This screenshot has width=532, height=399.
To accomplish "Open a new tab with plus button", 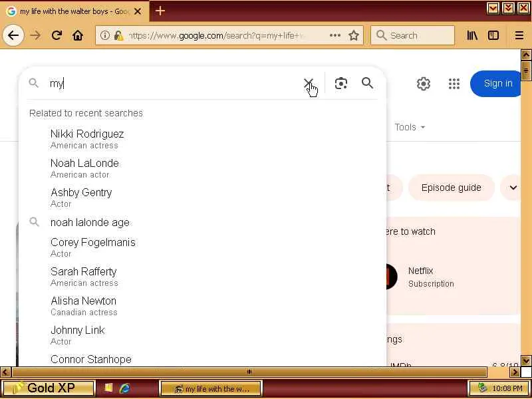I will pyautogui.click(x=160, y=11).
